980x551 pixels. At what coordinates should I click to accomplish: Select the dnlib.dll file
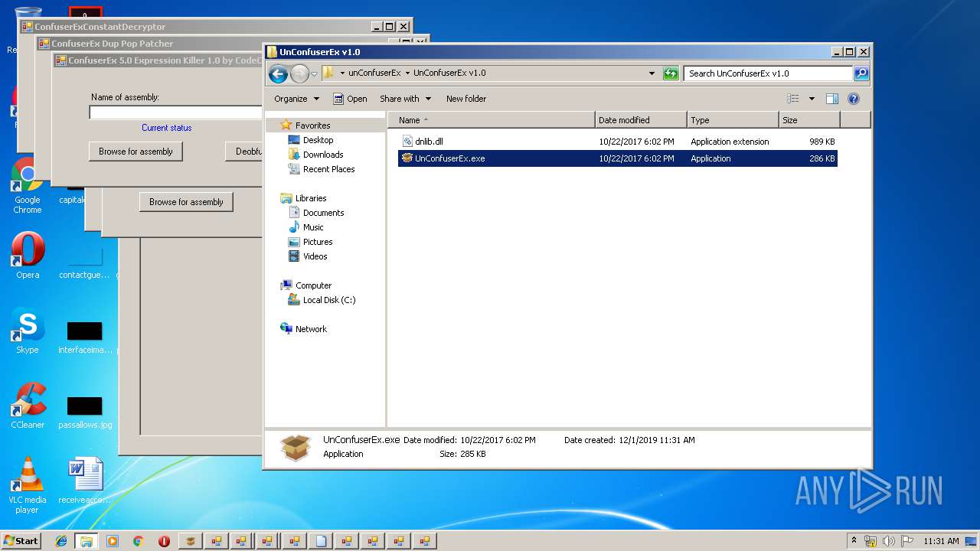pyautogui.click(x=617, y=142)
